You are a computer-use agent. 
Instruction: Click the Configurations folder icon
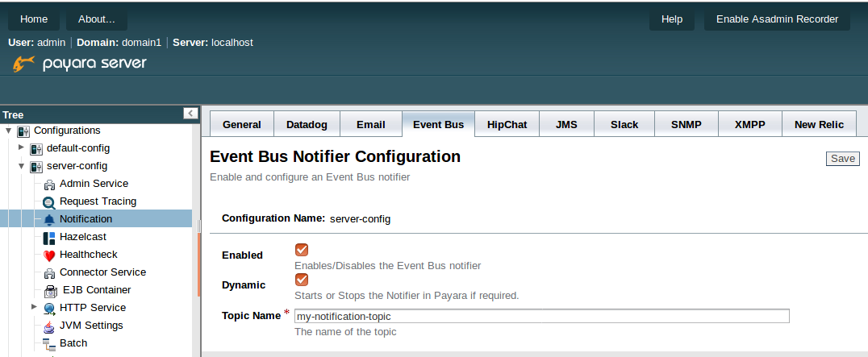point(23,131)
